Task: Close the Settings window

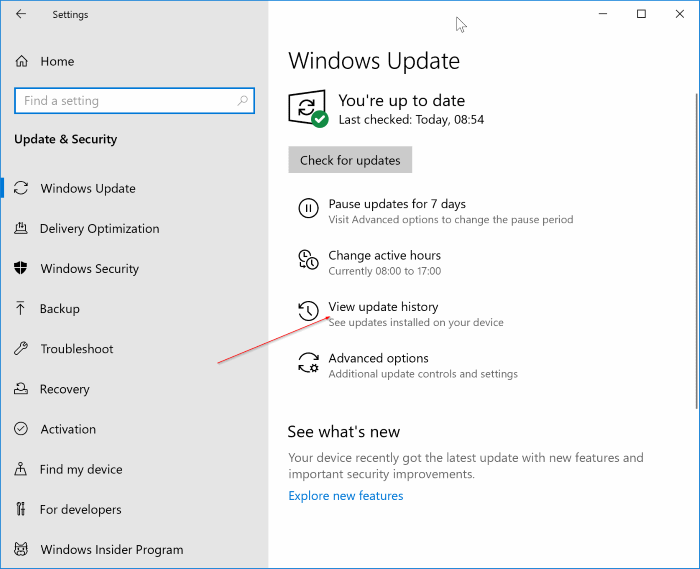Action: click(x=679, y=14)
